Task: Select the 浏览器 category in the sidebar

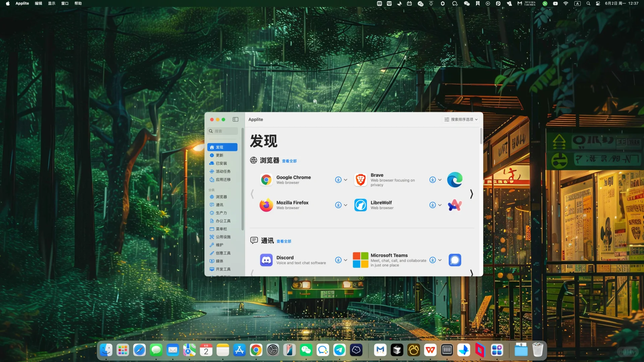Action: pos(221,197)
